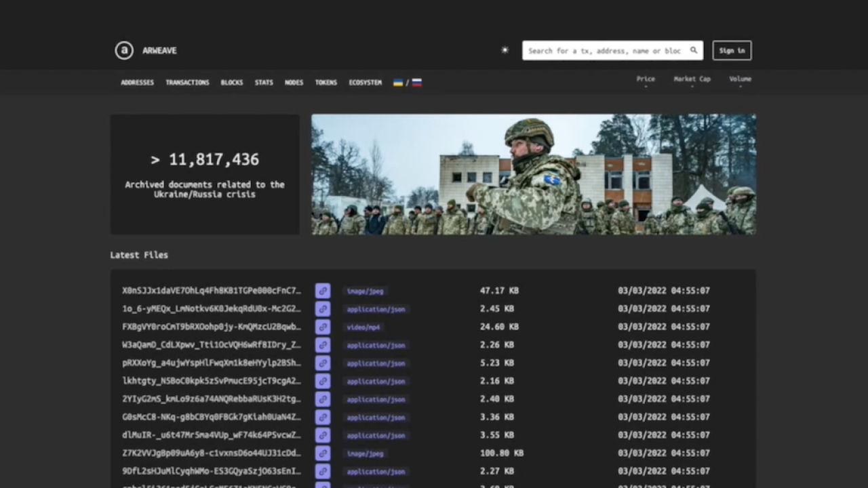Viewport: 868px width, 488px height.
Task: Click the Latest Files heading
Action: click(139, 255)
